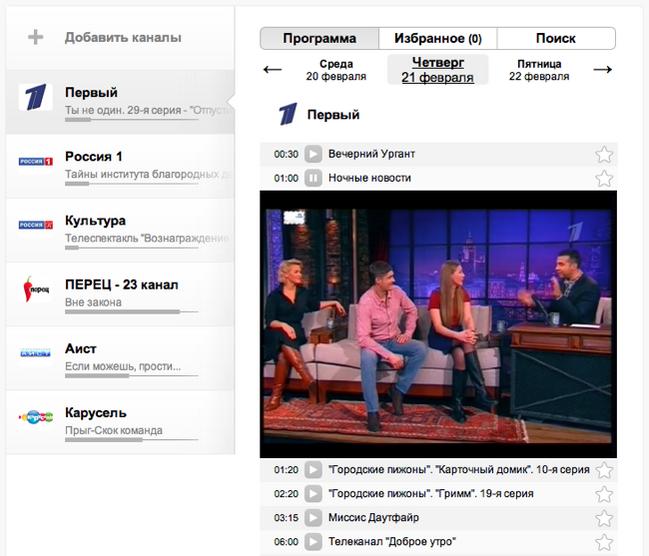Click ПЕРЕЦ progress bar under Вне закона
This screenshot has width=649, height=556.
tap(132, 312)
